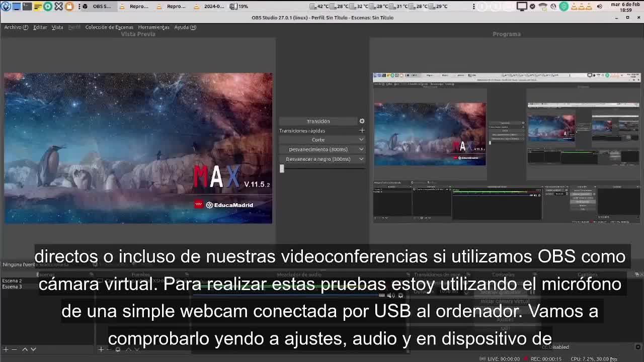644x362 pixels.
Task: Expand Desvanecer a negro dropdown arrow
Action: [361, 159]
